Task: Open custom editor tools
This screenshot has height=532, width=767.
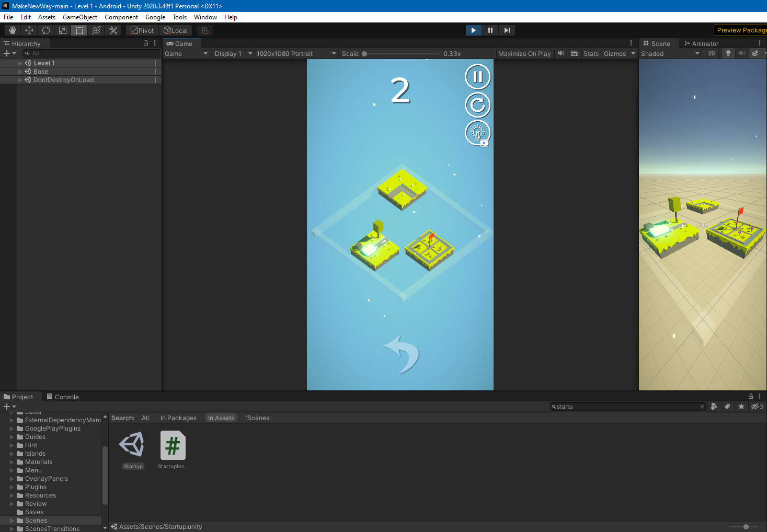Action: [x=113, y=30]
